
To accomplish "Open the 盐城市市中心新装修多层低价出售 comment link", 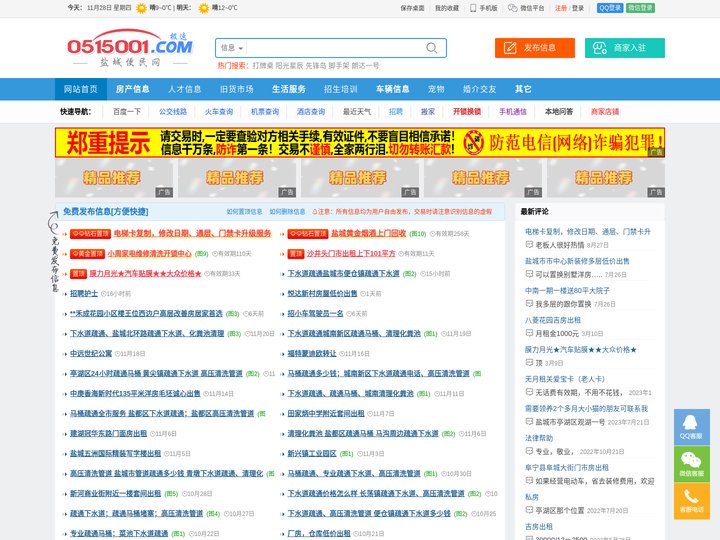I will (x=577, y=261).
